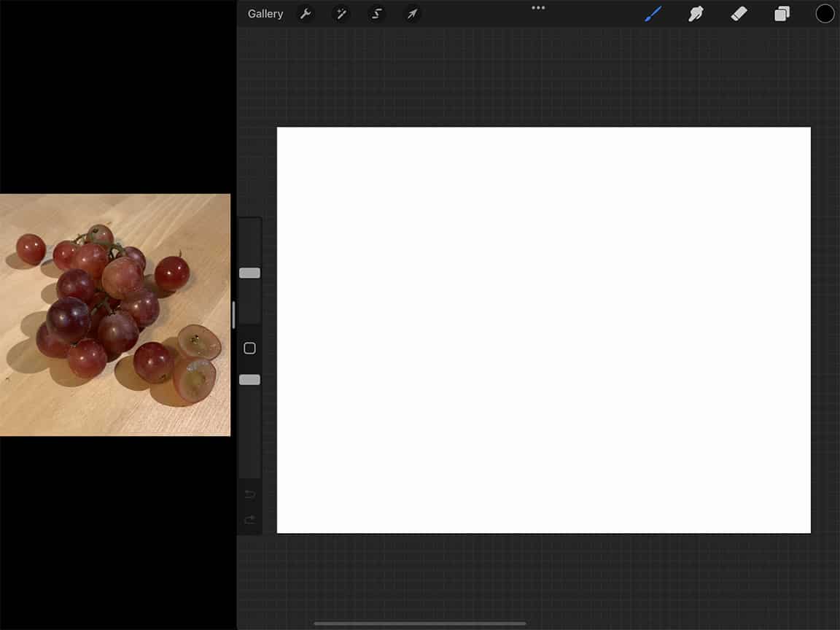Open the Layers panel

pyautogui.click(x=782, y=13)
